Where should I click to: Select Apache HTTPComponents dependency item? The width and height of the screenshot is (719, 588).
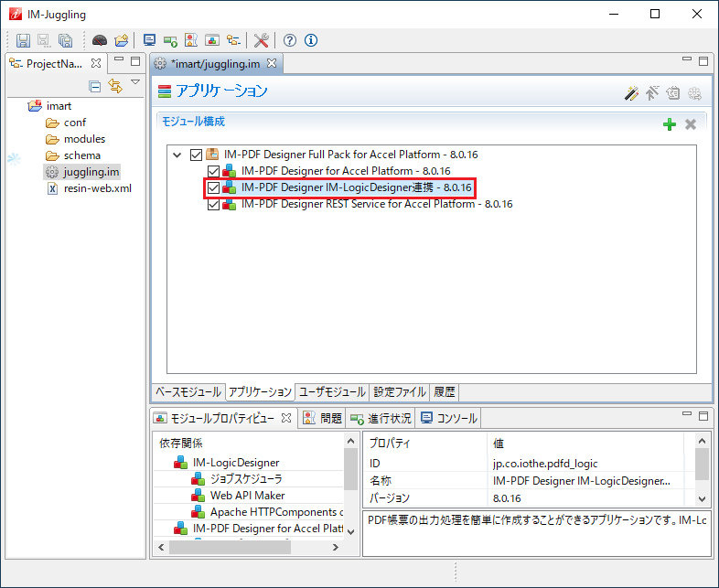point(276,512)
